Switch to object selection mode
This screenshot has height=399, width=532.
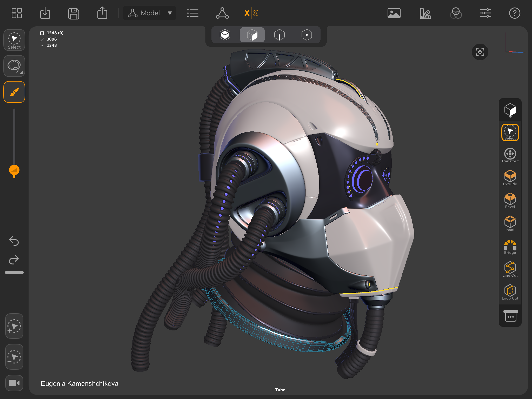tap(225, 35)
